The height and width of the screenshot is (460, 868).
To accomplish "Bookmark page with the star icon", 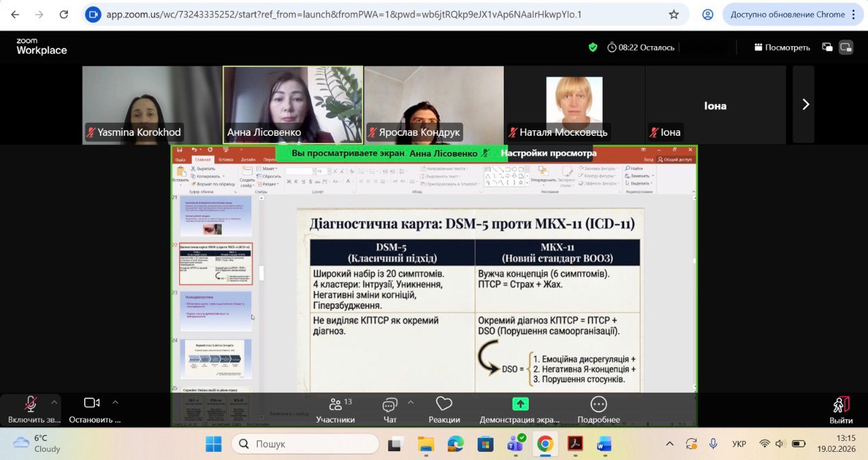I will pyautogui.click(x=673, y=14).
